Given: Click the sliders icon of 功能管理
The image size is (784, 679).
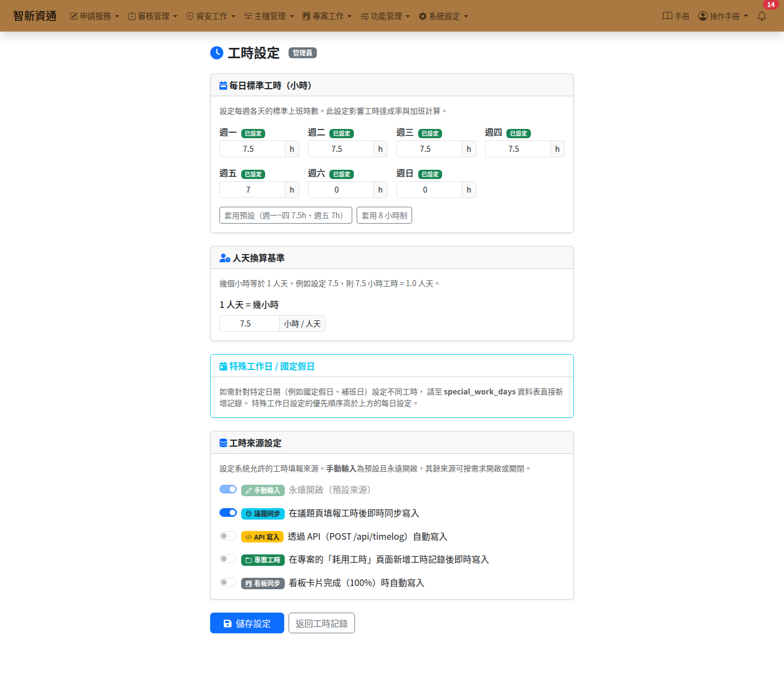Looking at the screenshot, I should click(x=364, y=16).
